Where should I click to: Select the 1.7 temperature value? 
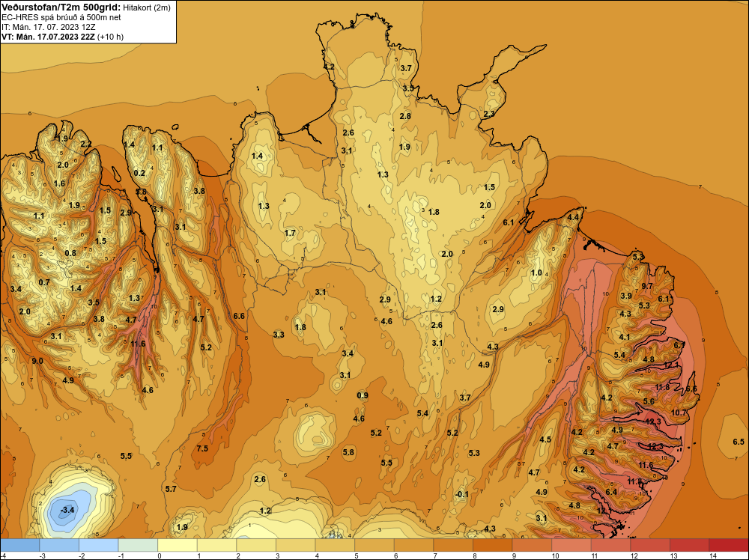click(x=290, y=233)
